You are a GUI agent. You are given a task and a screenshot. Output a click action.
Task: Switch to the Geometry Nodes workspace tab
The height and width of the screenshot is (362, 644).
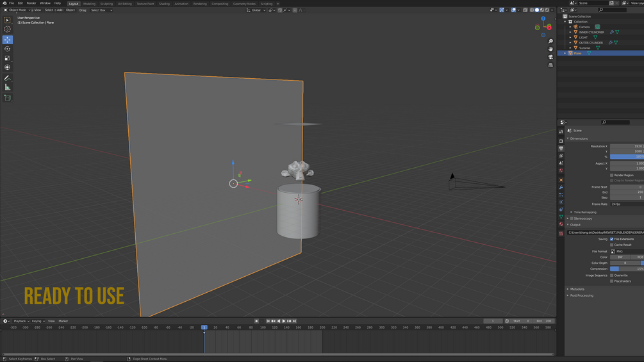click(x=244, y=4)
